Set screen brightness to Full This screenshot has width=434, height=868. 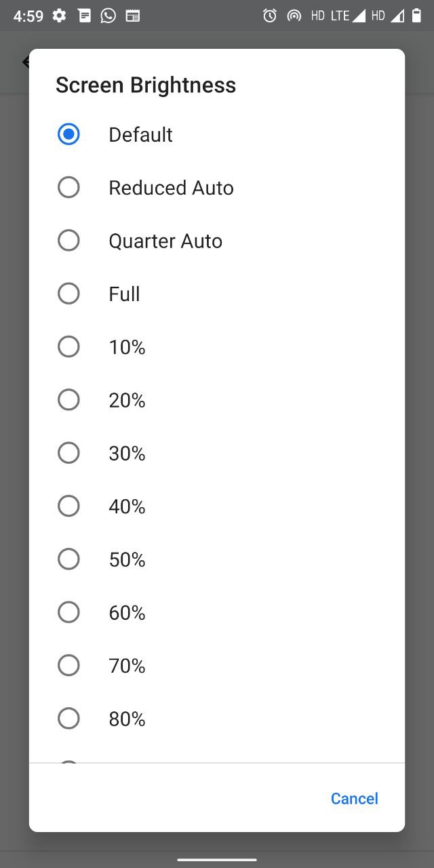68,294
